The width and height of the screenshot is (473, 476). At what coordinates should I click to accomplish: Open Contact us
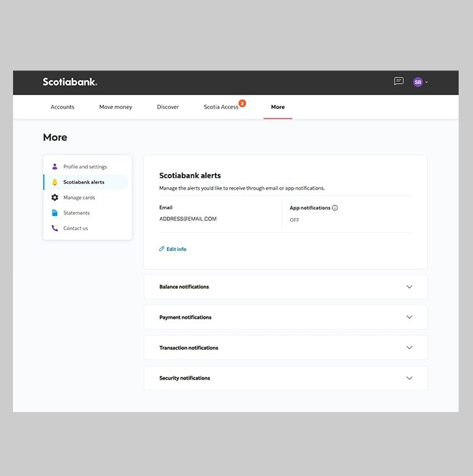76,228
